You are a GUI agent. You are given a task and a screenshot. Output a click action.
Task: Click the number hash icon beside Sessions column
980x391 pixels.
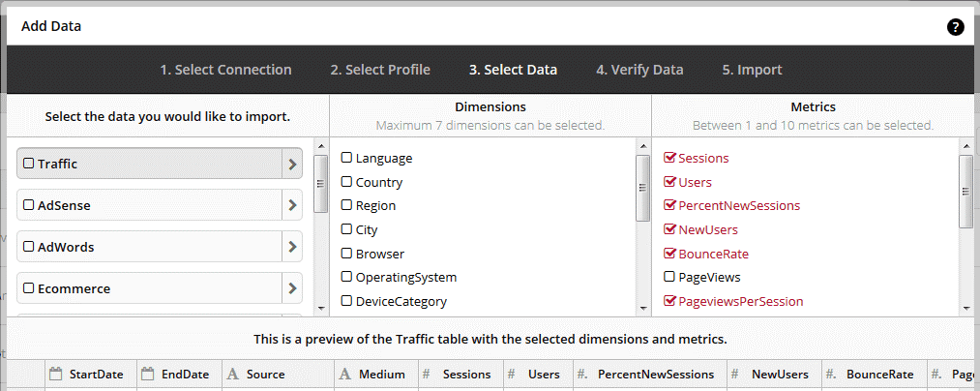(427, 375)
